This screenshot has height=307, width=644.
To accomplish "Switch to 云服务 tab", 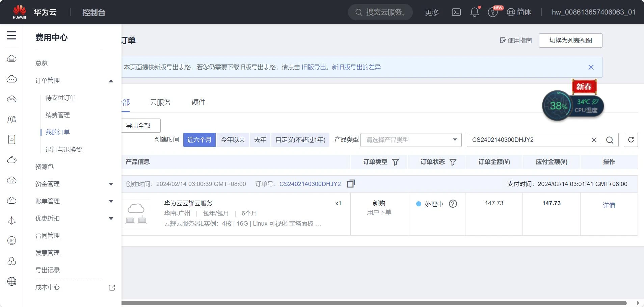I will click(160, 102).
